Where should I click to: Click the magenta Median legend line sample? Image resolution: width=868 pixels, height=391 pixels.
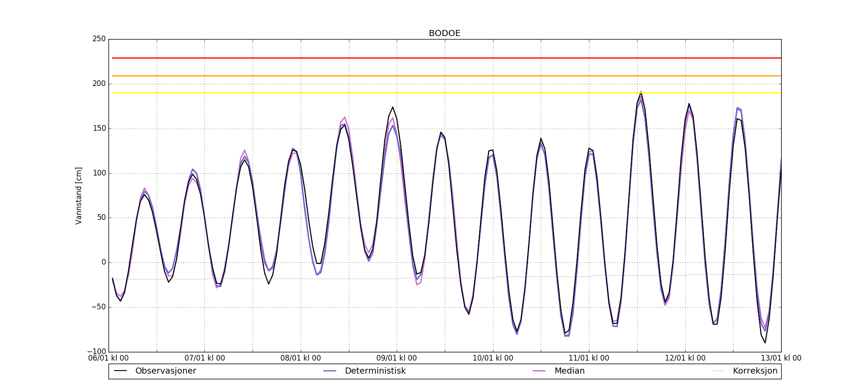(x=539, y=371)
